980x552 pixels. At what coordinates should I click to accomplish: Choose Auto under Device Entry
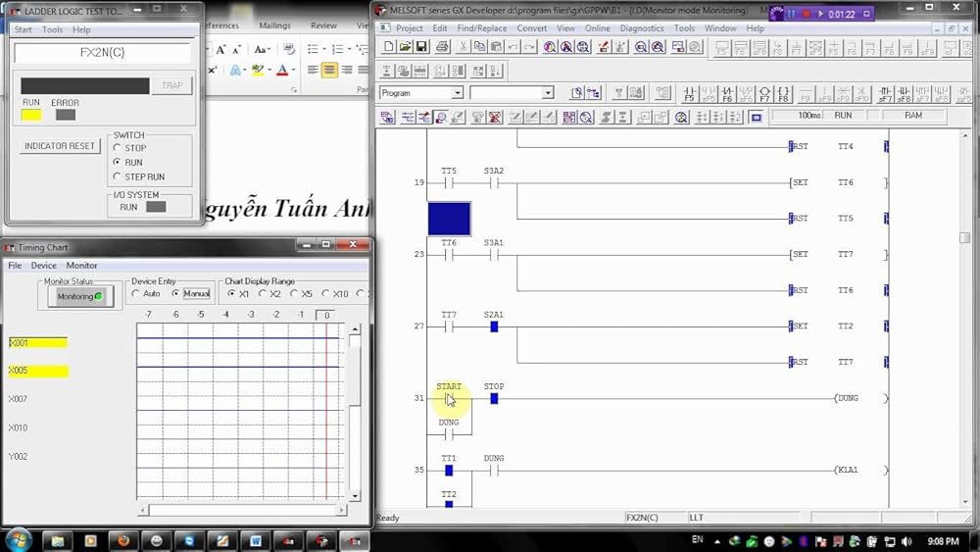point(136,294)
